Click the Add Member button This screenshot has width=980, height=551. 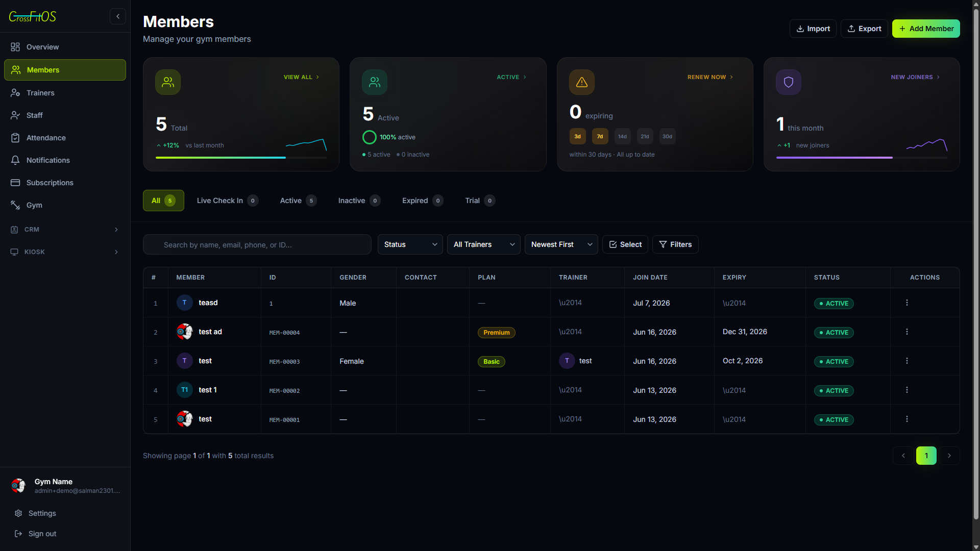coord(926,29)
